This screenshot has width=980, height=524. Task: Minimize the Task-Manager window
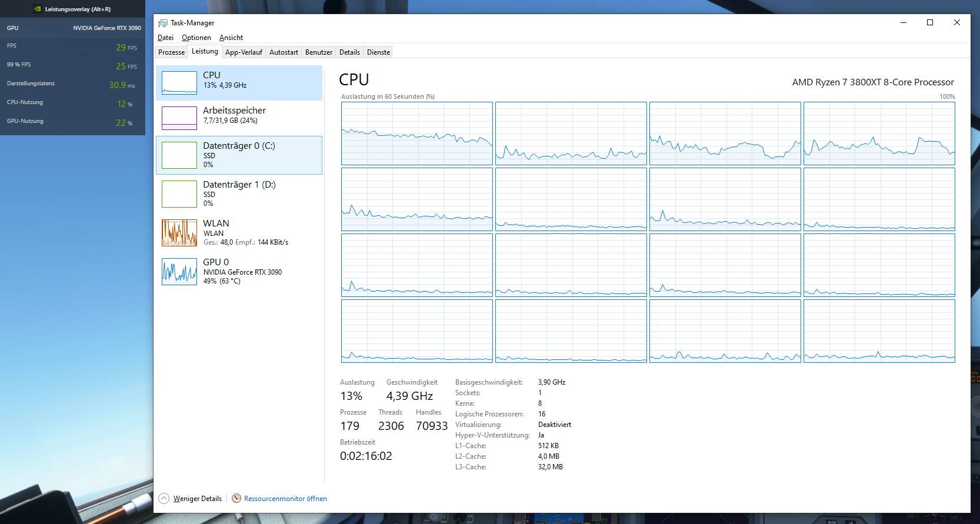903,23
